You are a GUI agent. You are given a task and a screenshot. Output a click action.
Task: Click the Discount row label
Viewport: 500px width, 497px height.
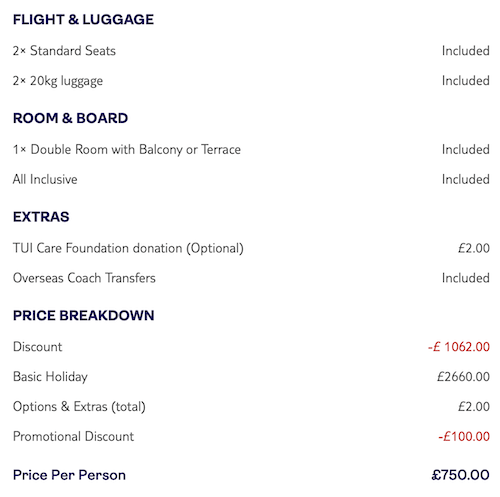coord(37,347)
